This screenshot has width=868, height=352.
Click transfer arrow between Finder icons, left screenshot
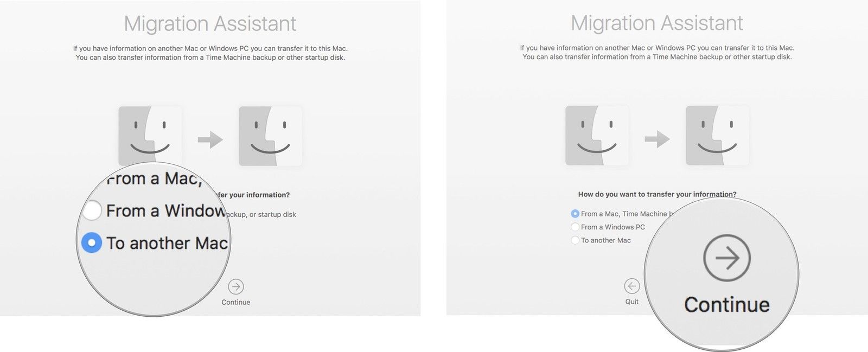tap(210, 140)
